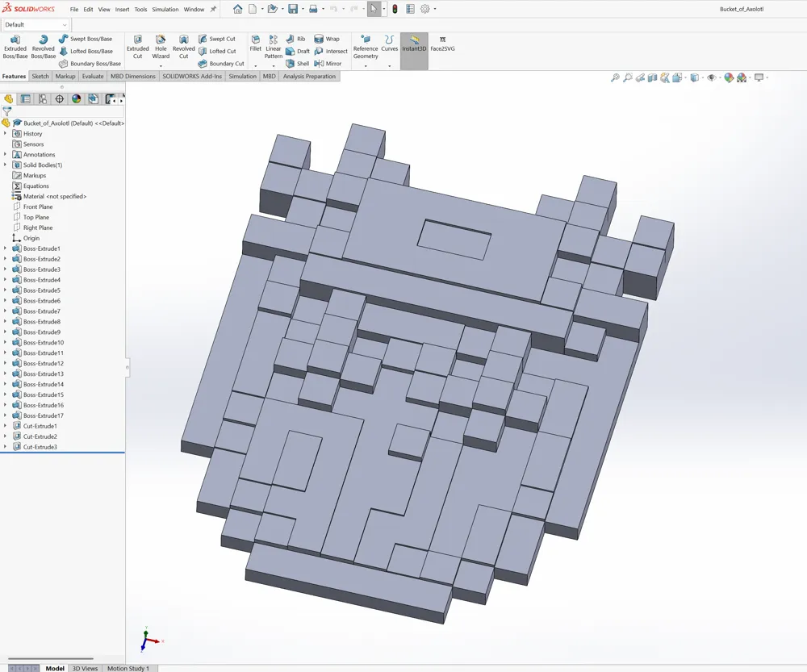Viewport: 807px width, 672px height.
Task: Toggle the menu bar pin icon
Action: pyautogui.click(x=213, y=10)
